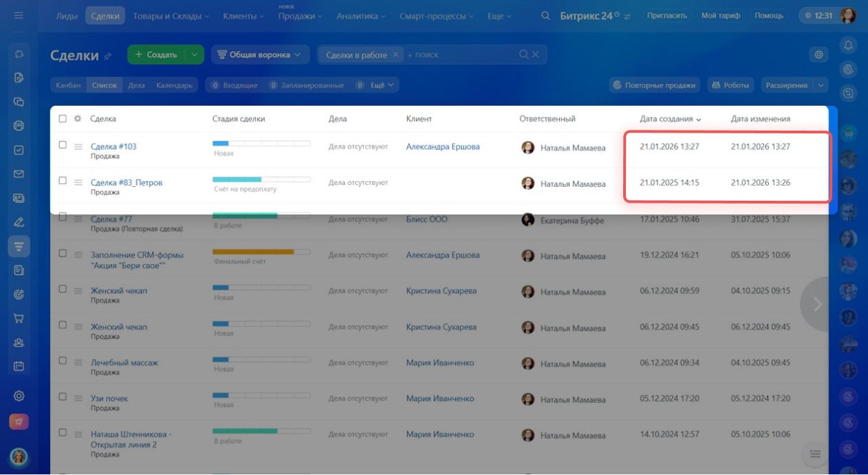The width and height of the screenshot is (868, 475).
Task: Open row actions menu for Сделка #103
Action: (78, 146)
